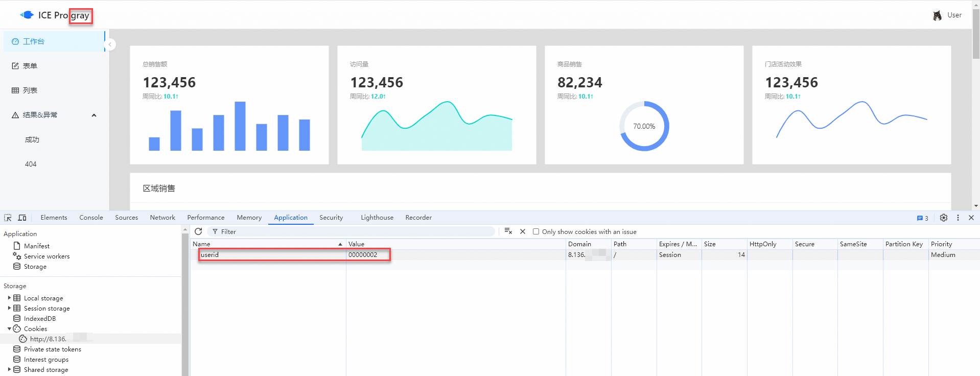Sort cookies by the Size column header

pyautogui.click(x=725, y=244)
